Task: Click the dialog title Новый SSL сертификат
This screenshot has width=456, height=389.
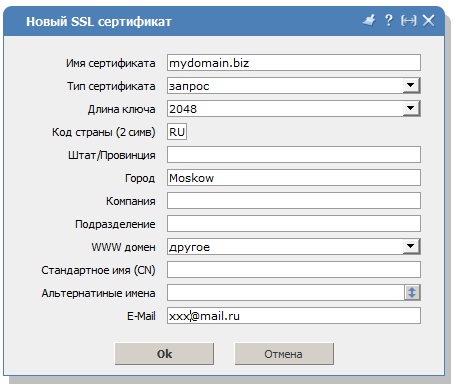Action: coord(99,22)
